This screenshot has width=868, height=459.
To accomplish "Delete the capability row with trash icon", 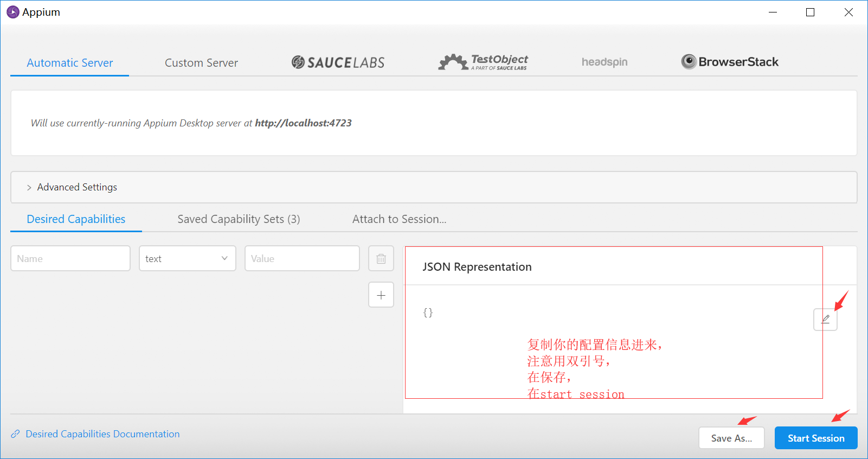I will tap(381, 258).
